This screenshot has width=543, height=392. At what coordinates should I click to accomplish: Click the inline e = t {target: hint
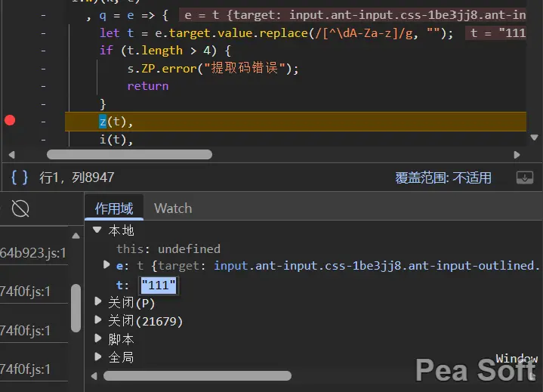[x=353, y=15]
